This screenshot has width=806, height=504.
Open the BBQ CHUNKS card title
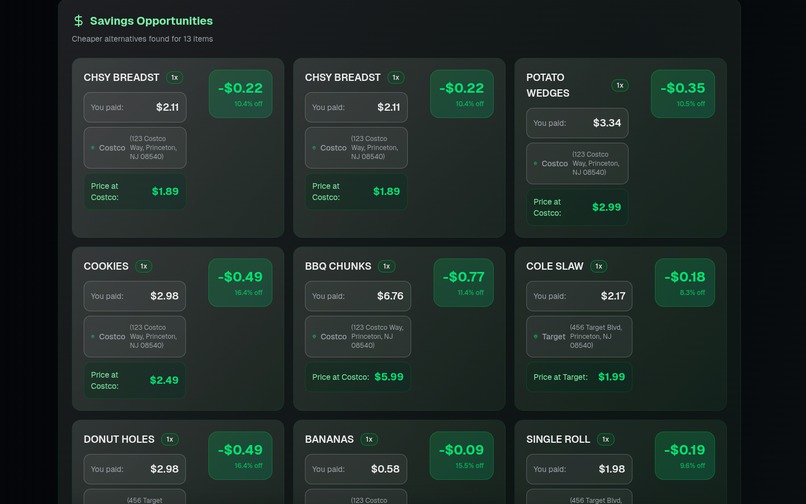[x=338, y=266]
